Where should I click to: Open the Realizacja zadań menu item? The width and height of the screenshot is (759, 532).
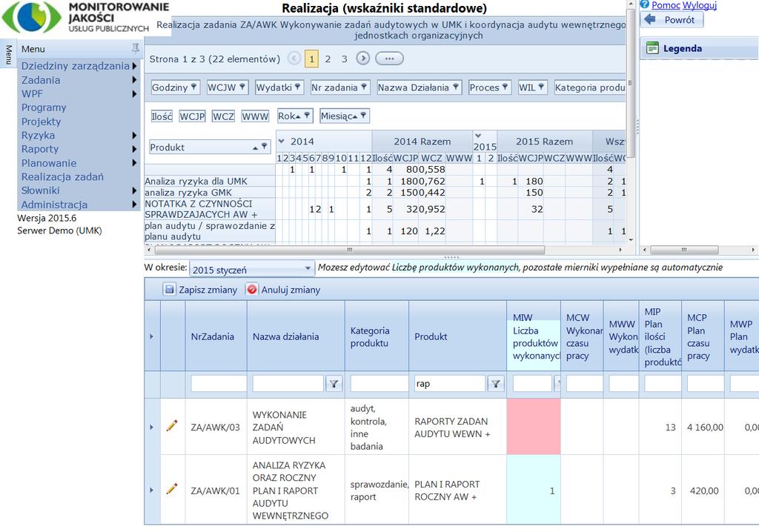tap(62, 176)
